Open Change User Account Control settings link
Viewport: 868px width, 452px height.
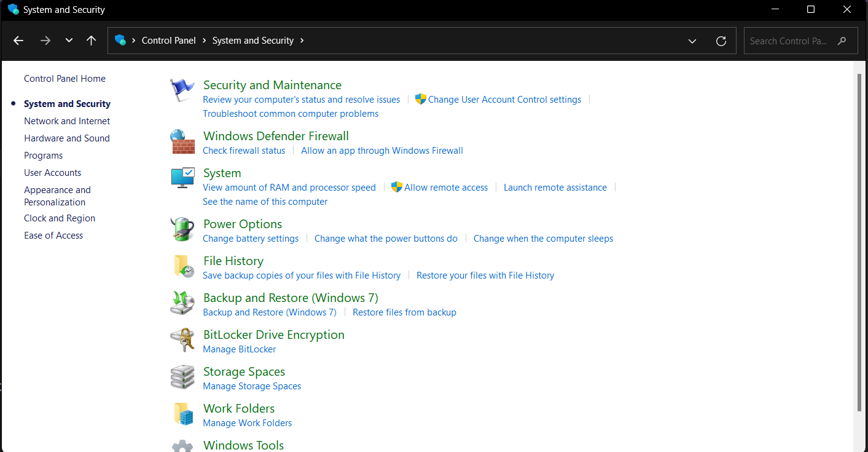[x=505, y=99]
